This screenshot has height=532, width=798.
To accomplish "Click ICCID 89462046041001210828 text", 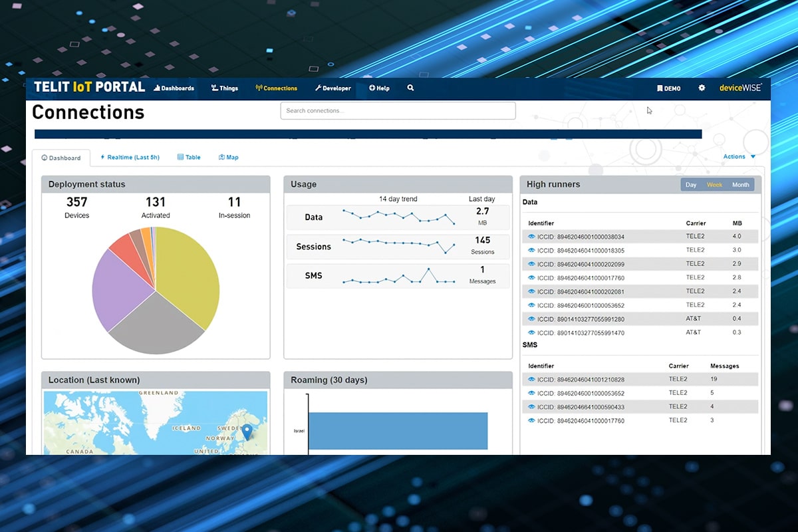I will pyautogui.click(x=581, y=379).
